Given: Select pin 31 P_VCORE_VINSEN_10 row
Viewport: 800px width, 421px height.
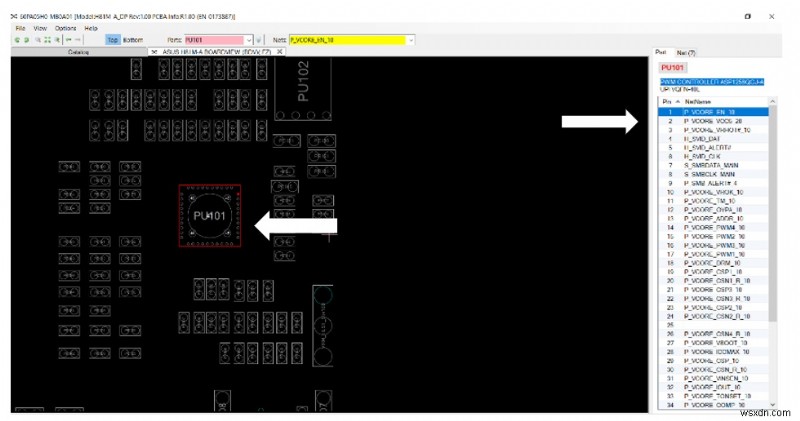Looking at the screenshot, I should point(713,378).
